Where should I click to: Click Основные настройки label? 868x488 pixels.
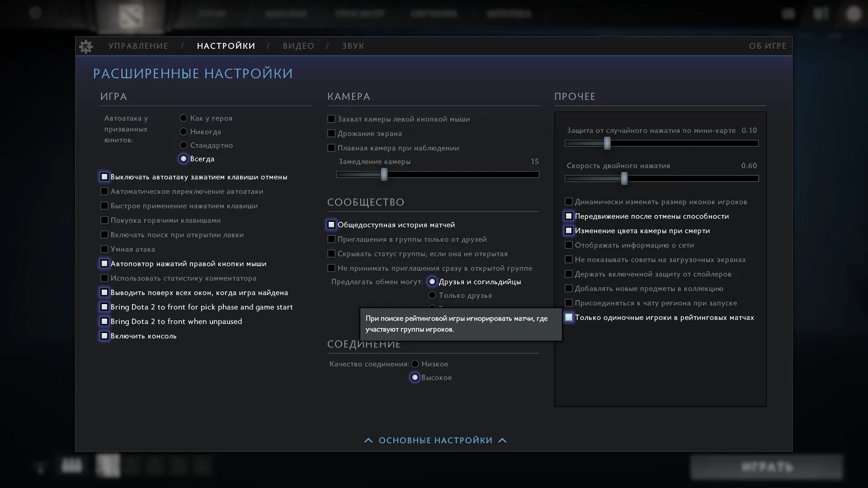[x=435, y=441]
